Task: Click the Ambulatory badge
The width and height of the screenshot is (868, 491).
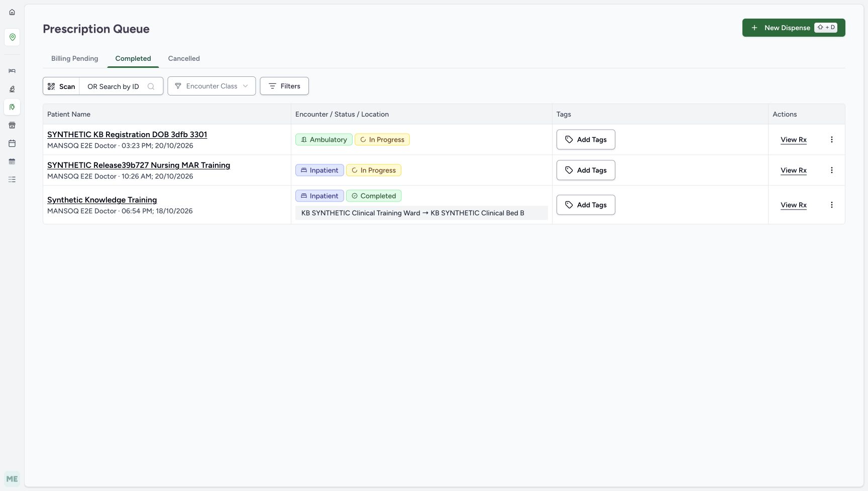Action: tap(324, 140)
